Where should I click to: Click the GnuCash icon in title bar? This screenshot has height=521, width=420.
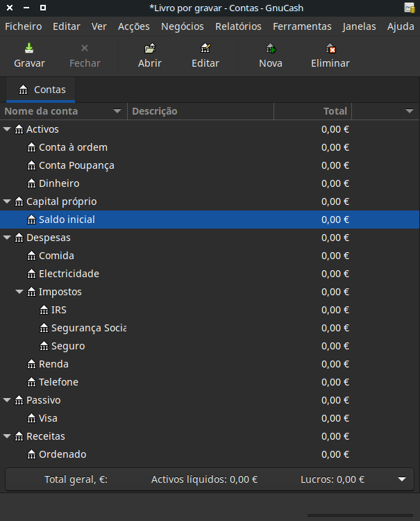click(410, 8)
